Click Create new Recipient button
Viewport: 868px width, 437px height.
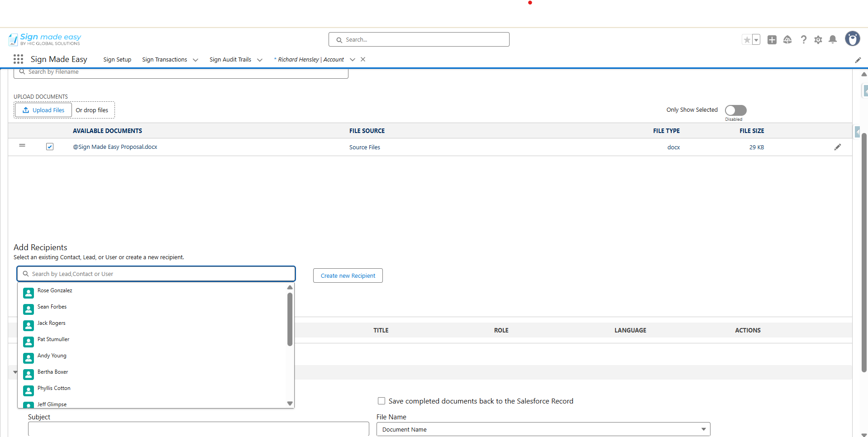[x=348, y=275]
